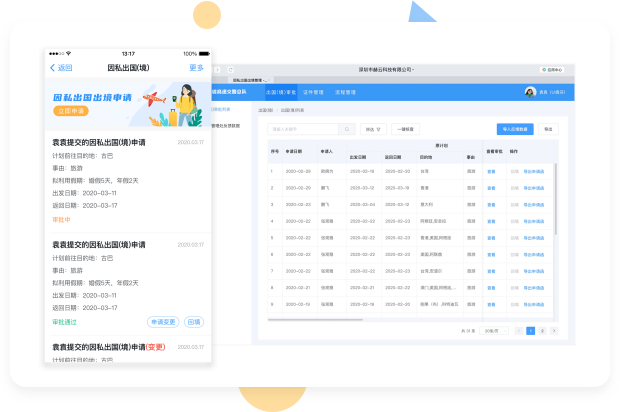Screen dimensions: 620x412
Task: Tap the back chevron labeled 返回
Action: (60, 68)
